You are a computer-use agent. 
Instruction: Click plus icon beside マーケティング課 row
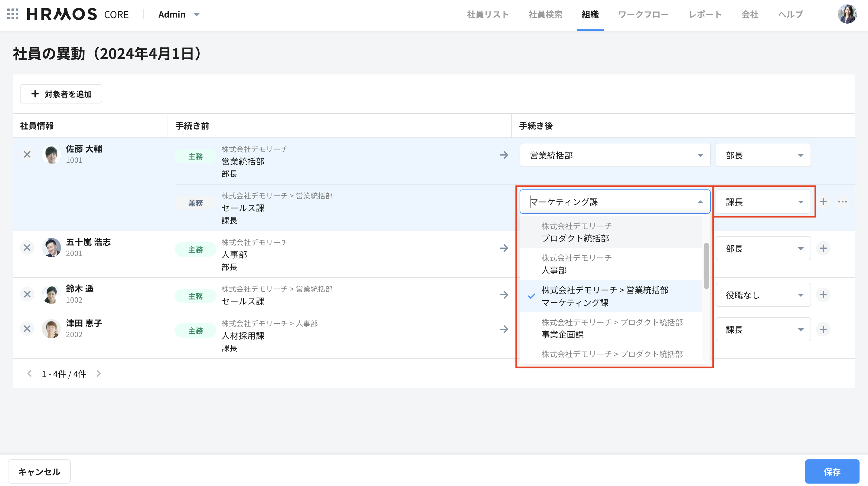(x=823, y=202)
